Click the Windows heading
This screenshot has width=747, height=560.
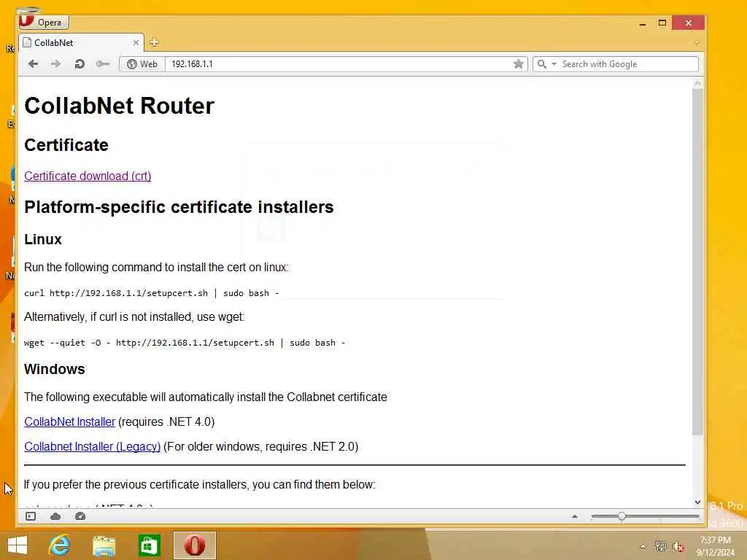pos(54,369)
